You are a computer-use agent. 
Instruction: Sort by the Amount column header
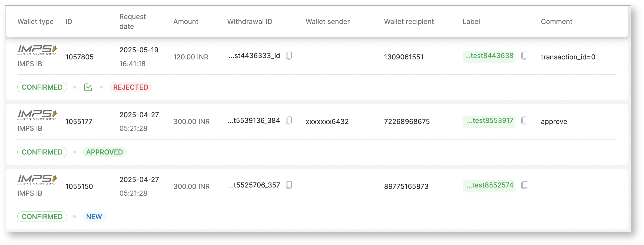tap(186, 22)
